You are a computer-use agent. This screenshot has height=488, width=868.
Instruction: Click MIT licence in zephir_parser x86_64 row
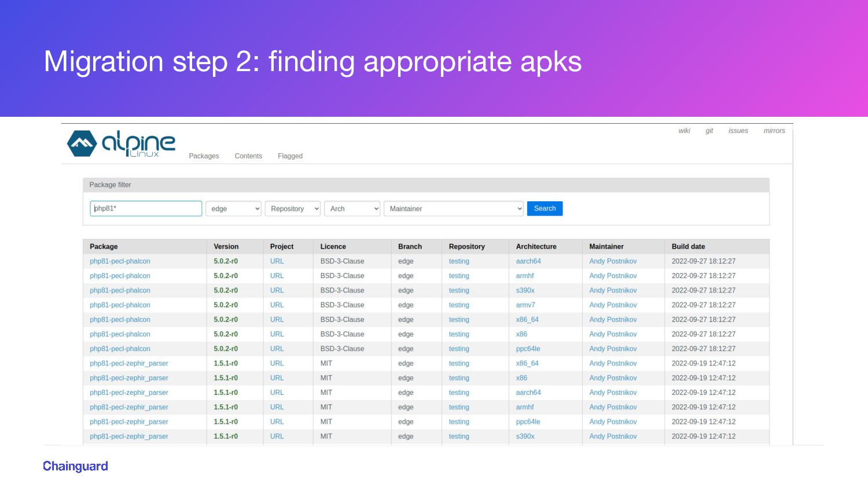pyautogui.click(x=326, y=363)
